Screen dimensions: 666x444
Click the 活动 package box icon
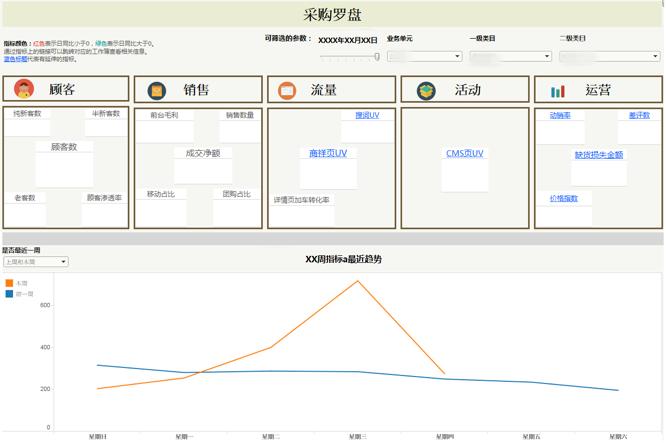pos(426,90)
